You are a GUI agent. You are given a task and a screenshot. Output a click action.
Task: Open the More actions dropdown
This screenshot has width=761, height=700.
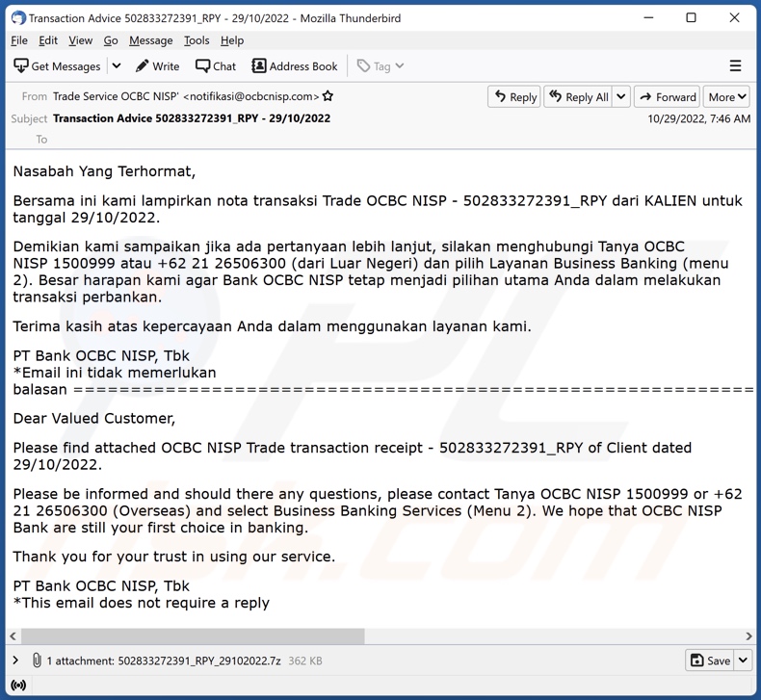[x=727, y=97]
